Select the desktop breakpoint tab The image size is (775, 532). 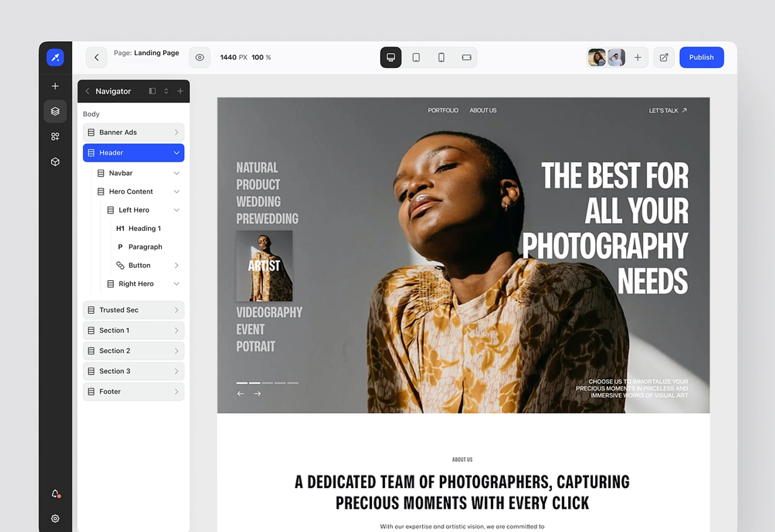[391, 57]
